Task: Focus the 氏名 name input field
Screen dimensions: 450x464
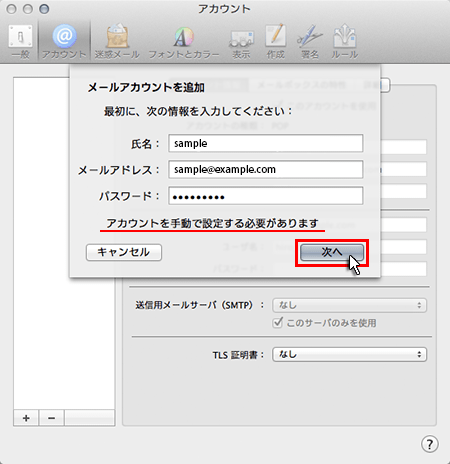Action: [x=266, y=143]
